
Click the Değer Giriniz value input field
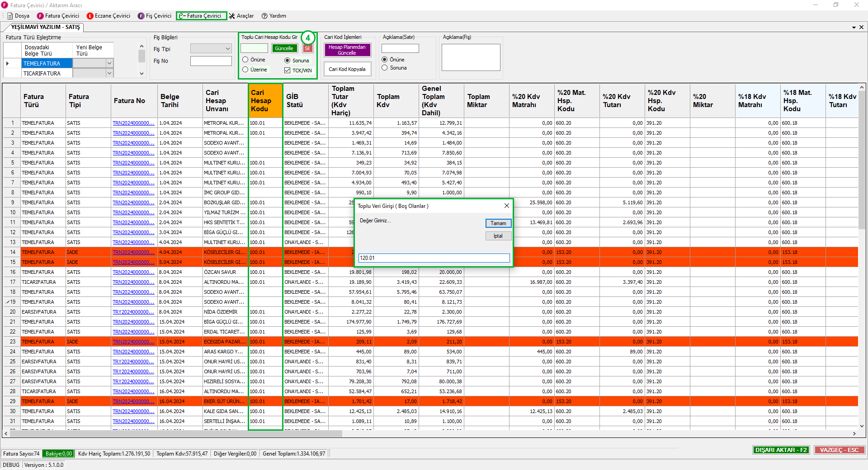(x=434, y=258)
